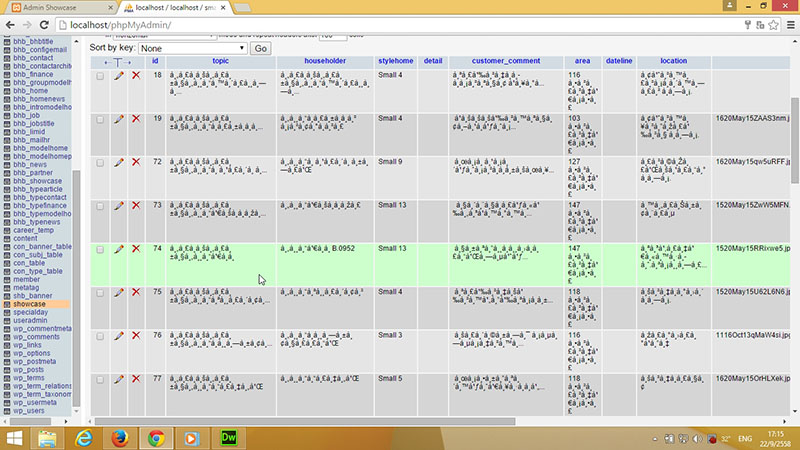Viewport: 800px width, 450px height.
Task: Click the Windows Start button
Action: (x=14, y=438)
